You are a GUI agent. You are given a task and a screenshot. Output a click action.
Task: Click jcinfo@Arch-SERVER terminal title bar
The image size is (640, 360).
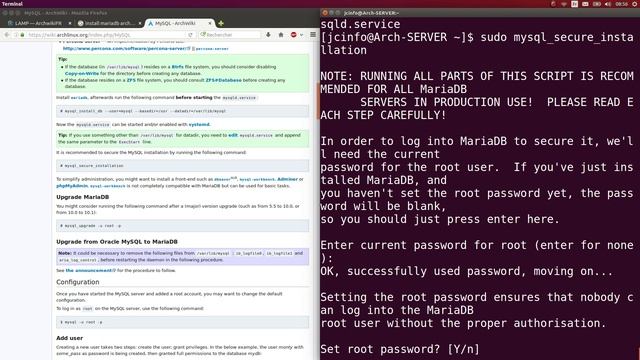(480, 13)
